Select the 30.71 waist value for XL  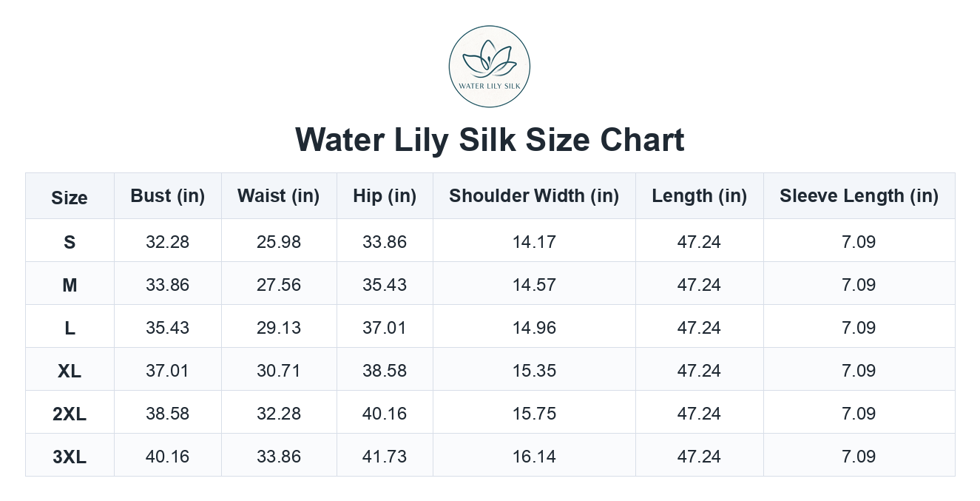click(279, 371)
